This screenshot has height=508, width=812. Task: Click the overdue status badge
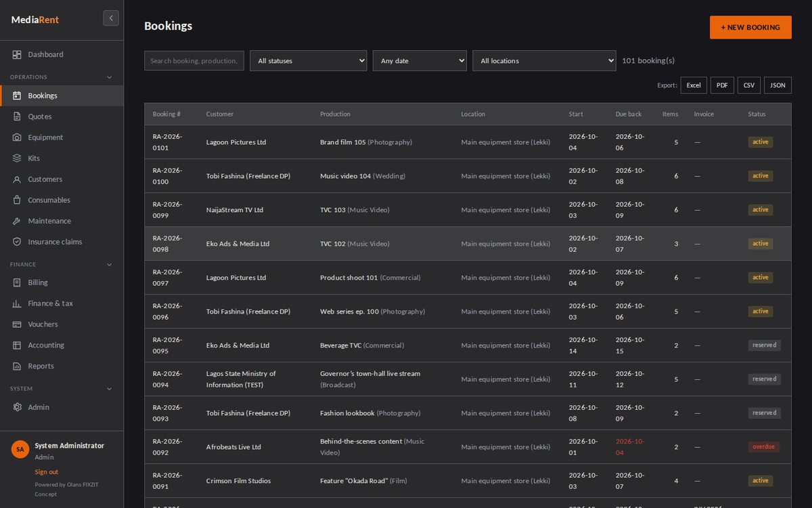[x=764, y=447]
